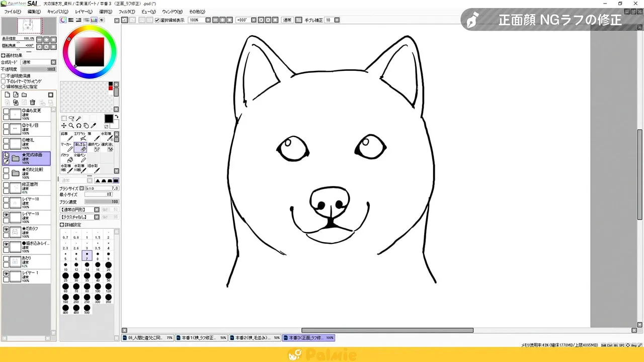
Task: Select the ★だめラフ layer thumbnail
Action: click(15, 232)
